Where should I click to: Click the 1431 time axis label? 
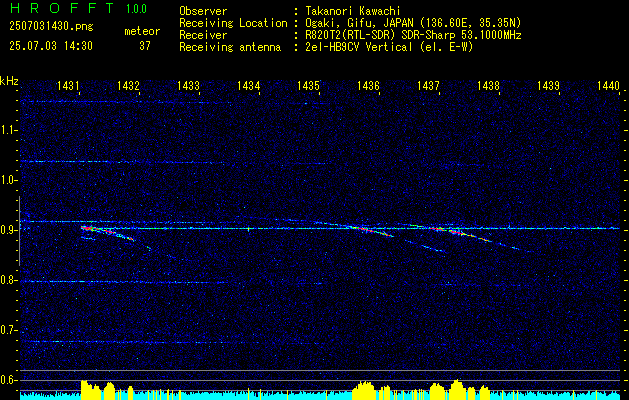tap(68, 85)
